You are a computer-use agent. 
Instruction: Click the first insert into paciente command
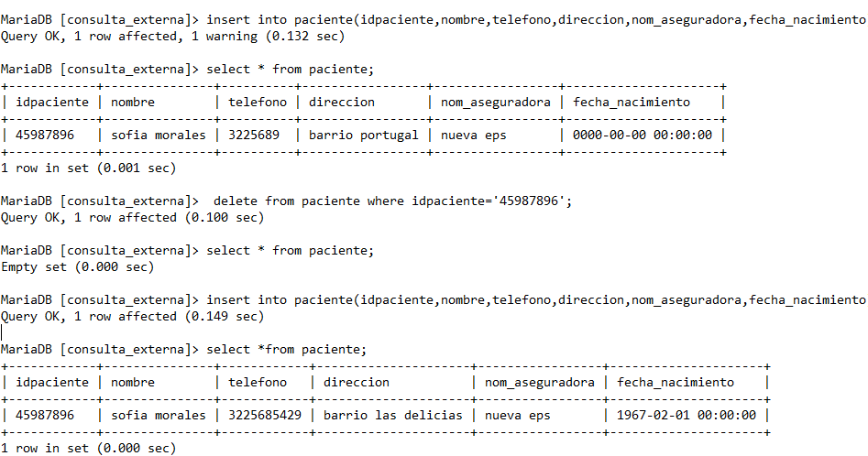[x=536, y=19]
